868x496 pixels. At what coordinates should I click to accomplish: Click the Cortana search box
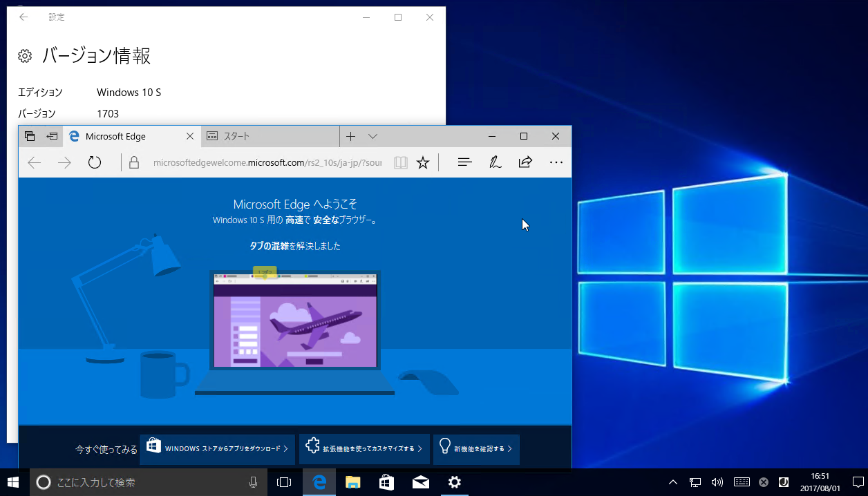(x=149, y=482)
